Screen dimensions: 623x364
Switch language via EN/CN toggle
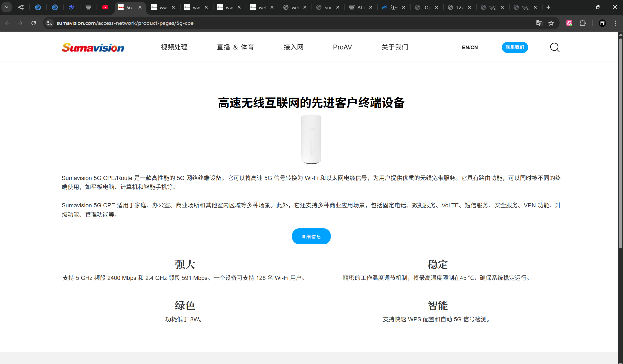click(470, 48)
